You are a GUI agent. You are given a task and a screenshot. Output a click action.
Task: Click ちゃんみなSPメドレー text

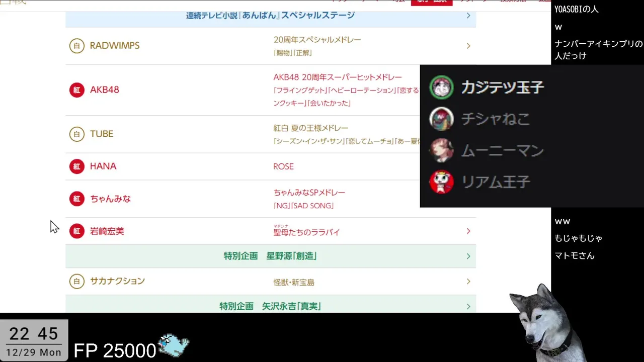pyautogui.click(x=309, y=193)
